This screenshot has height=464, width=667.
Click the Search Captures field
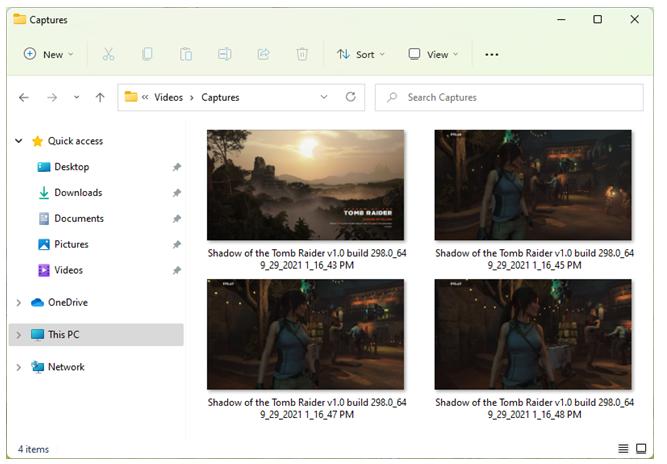[509, 97]
